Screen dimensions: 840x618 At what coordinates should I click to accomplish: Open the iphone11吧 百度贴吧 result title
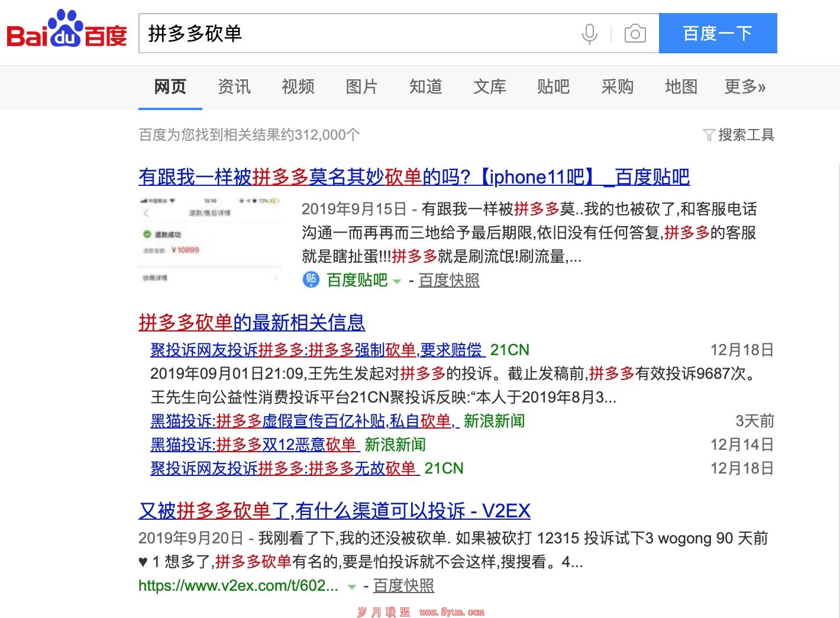414,177
